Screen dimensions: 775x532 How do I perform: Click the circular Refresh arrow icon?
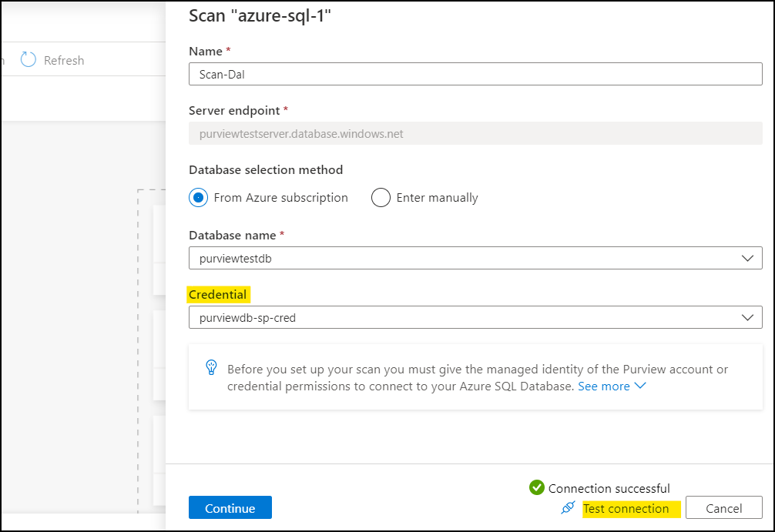click(29, 60)
